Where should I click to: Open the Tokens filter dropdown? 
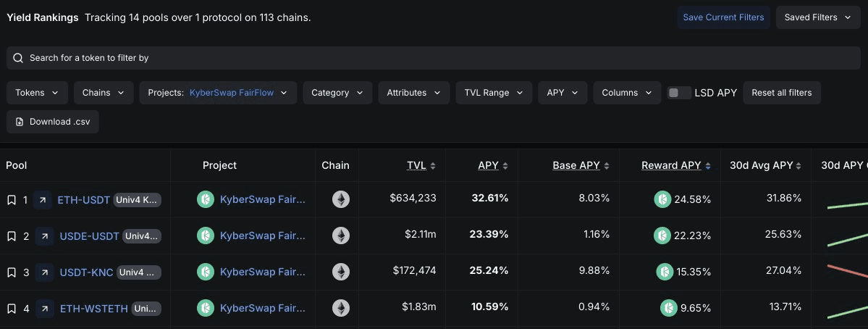click(37, 93)
